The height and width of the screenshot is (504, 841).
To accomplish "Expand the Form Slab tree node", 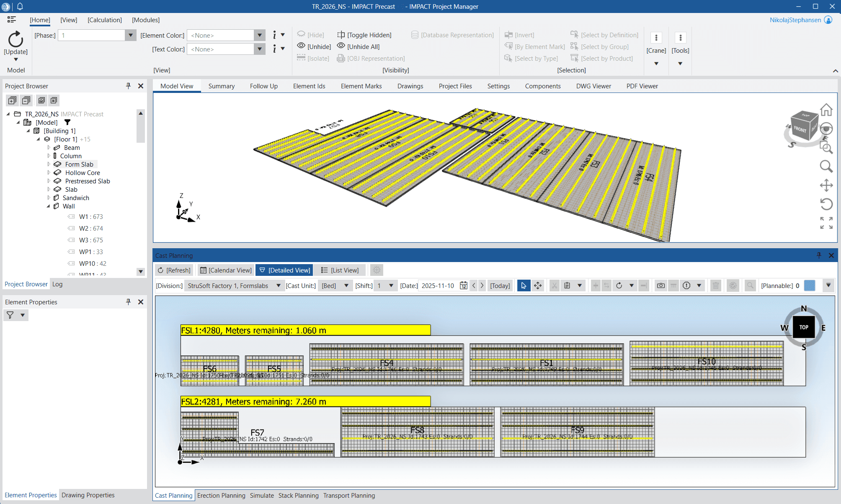I will pos(49,164).
